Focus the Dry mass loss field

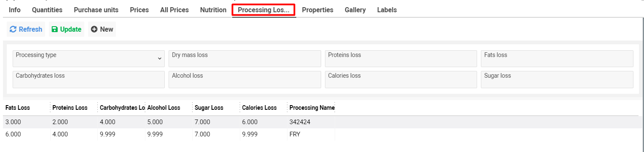[x=245, y=59]
